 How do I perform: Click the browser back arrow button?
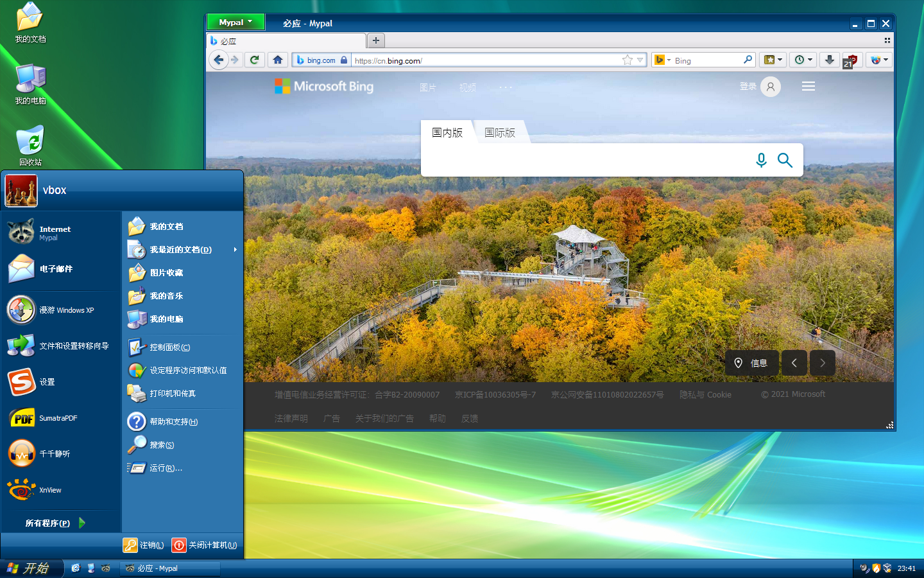(x=219, y=60)
